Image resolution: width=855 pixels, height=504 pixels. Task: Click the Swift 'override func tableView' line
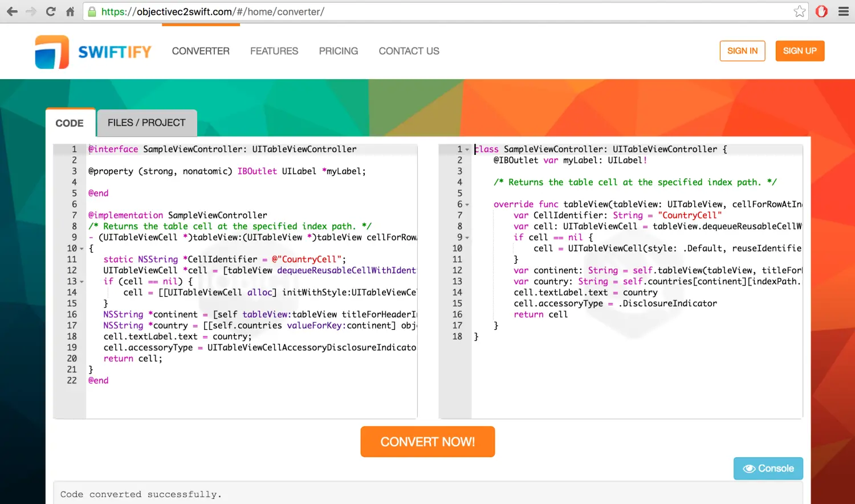[x=648, y=204]
